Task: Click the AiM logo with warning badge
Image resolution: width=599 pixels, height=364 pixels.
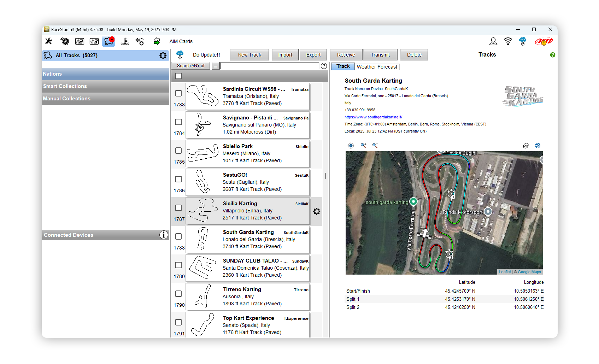Action: pyautogui.click(x=544, y=42)
